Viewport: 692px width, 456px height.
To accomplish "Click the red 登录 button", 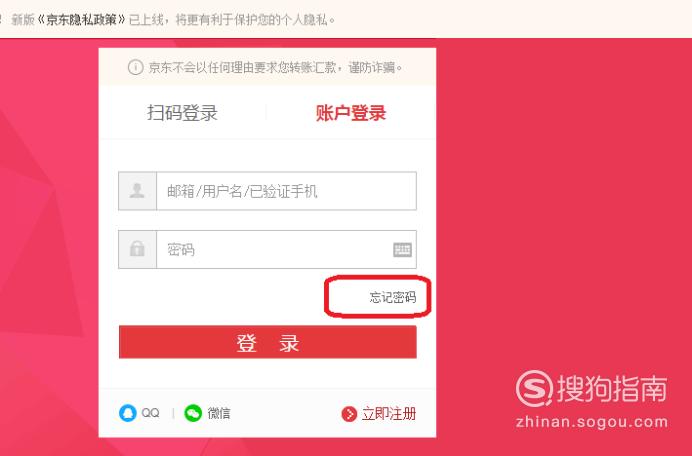I will (x=267, y=342).
